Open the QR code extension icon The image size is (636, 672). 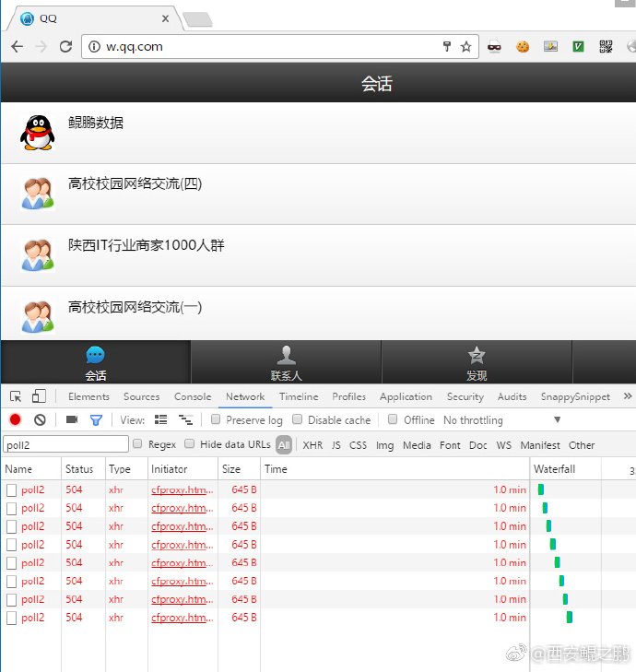click(606, 46)
